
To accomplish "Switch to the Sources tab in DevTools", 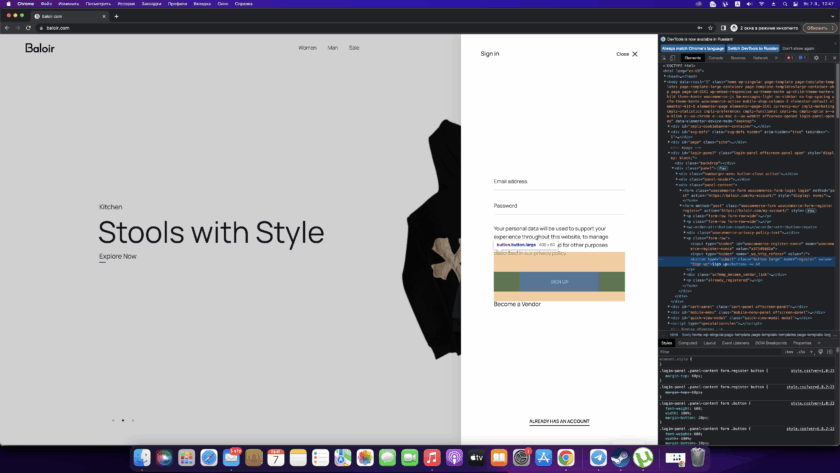I will [738, 58].
